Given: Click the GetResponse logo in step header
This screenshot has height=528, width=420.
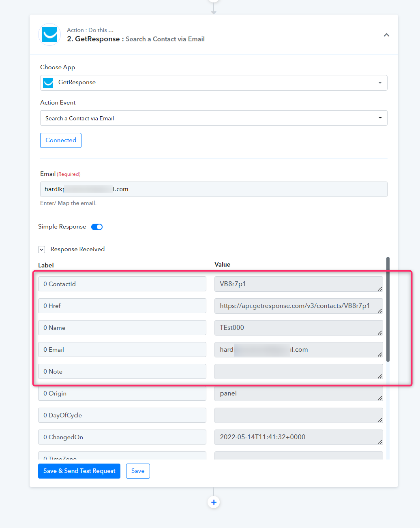Looking at the screenshot, I should tap(49, 34).
